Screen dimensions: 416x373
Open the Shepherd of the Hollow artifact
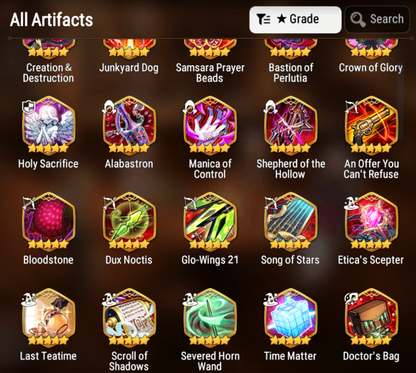click(x=291, y=126)
